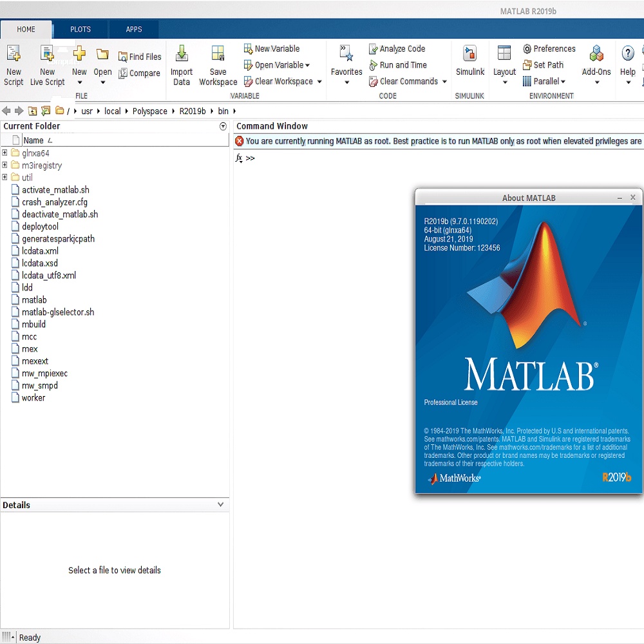644x644 pixels.
Task: Open the Add-Ons cube icon
Action: point(596,54)
